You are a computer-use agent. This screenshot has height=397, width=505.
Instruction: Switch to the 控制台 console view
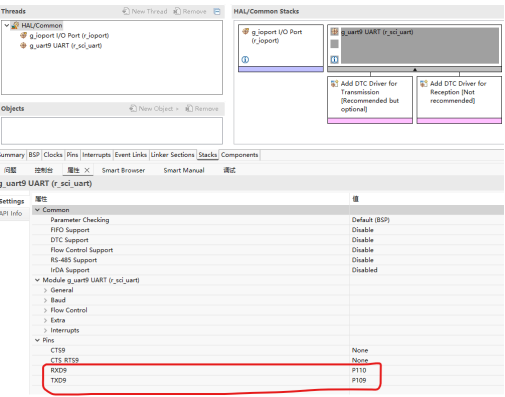click(x=44, y=170)
